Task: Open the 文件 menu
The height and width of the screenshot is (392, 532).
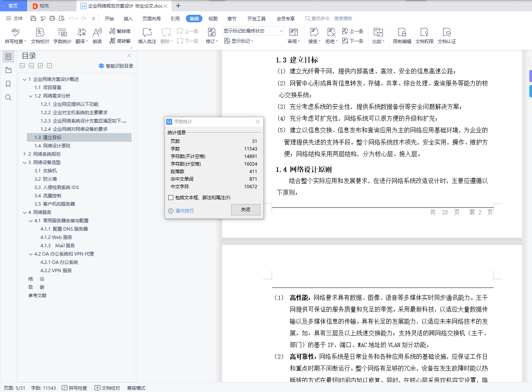Action: (14, 19)
